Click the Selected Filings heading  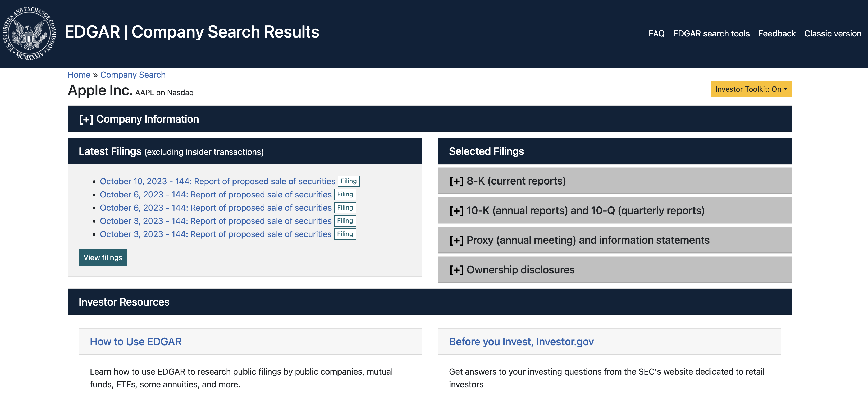(486, 151)
